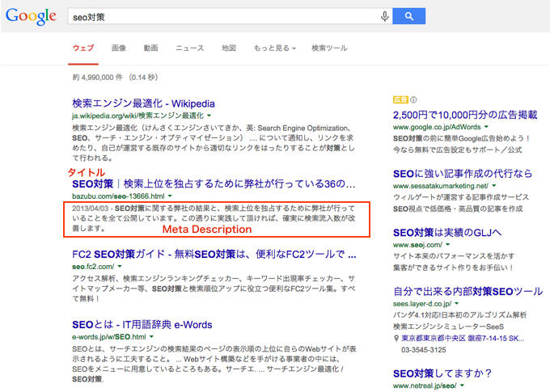Expand arrow beside www.google.co.jp/AdWords
The width and height of the screenshot is (550, 392).
(486, 127)
